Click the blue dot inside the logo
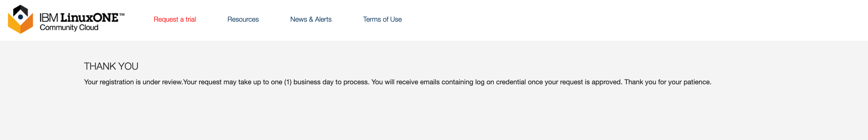 click(x=20, y=17)
